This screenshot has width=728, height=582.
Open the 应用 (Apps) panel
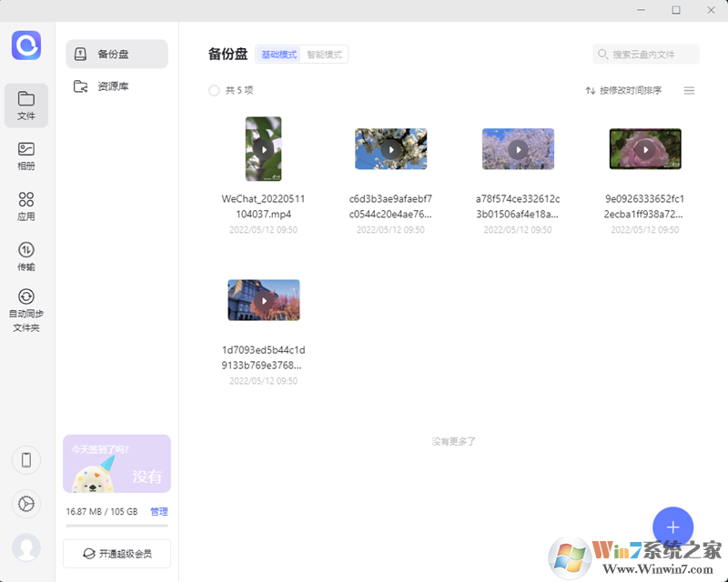coord(26,206)
